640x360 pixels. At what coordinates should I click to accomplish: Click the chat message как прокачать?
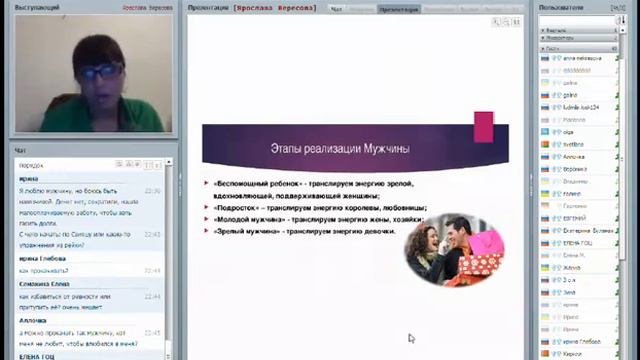pos(44,271)
